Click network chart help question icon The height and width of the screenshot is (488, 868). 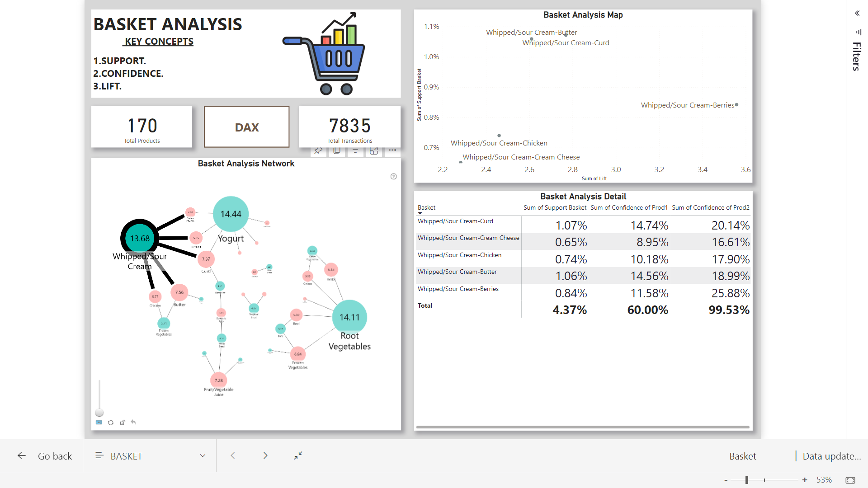[393, 177]
